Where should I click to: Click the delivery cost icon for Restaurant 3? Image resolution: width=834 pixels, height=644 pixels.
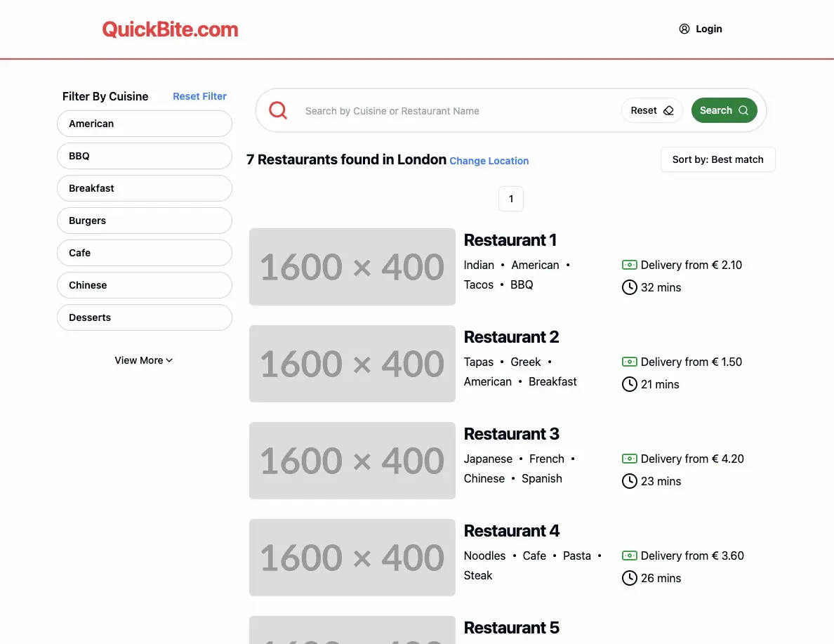(628, 459)
